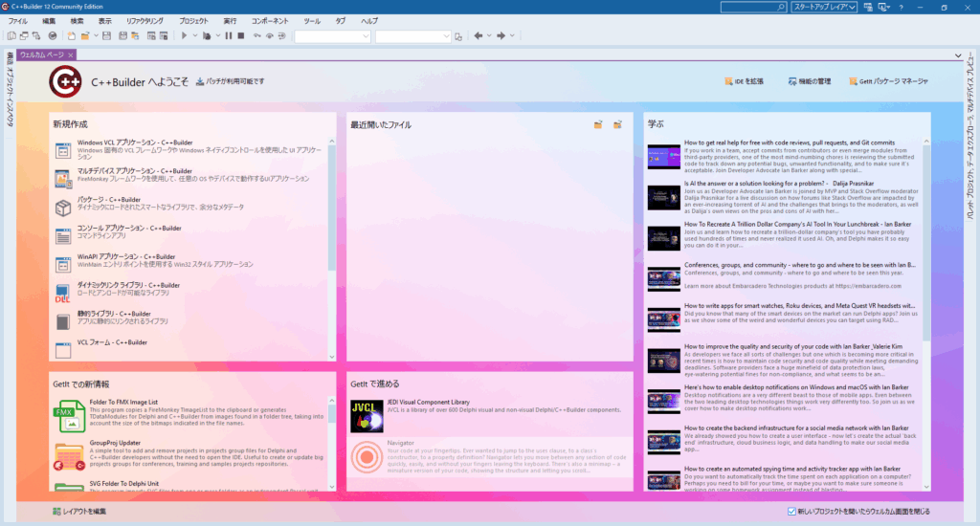Open the first empty toolbar combo box
The image size is (980, 526).
tap(332, 36)
